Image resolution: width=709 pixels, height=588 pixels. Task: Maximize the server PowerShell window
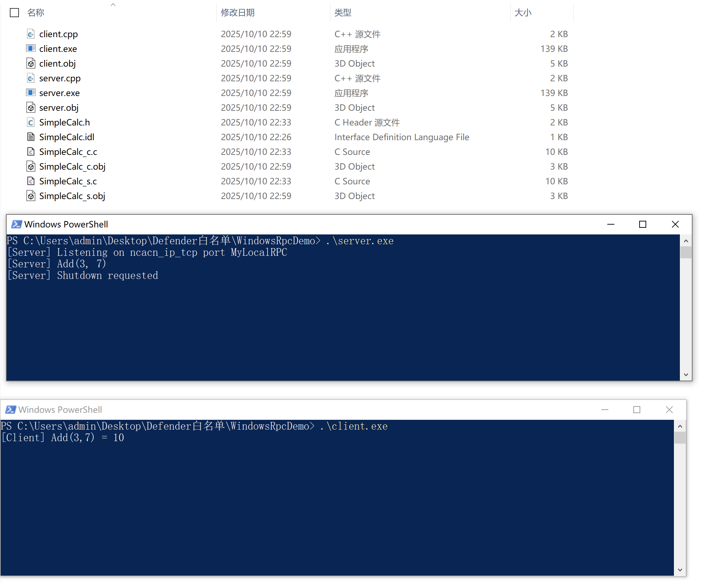tap(642, 224)
